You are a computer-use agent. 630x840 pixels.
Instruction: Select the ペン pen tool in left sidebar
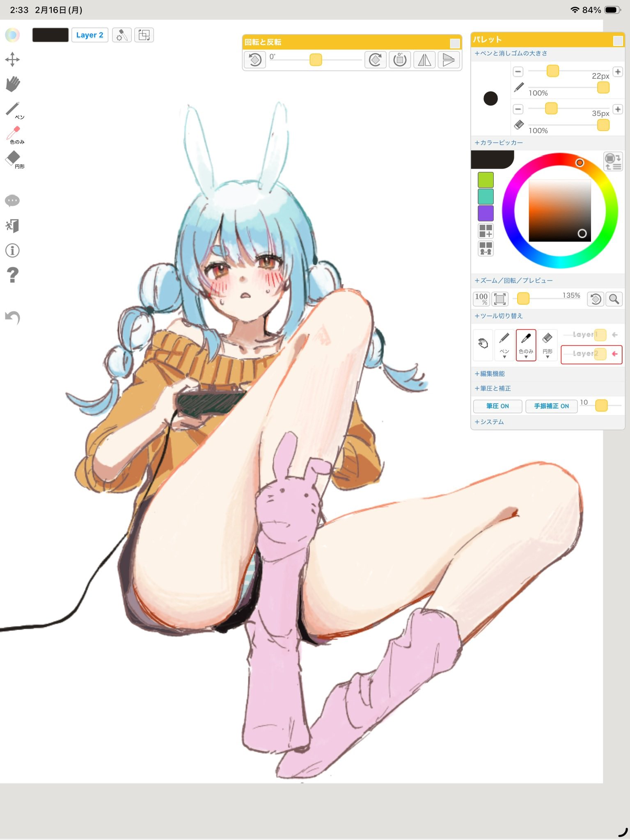14,110
